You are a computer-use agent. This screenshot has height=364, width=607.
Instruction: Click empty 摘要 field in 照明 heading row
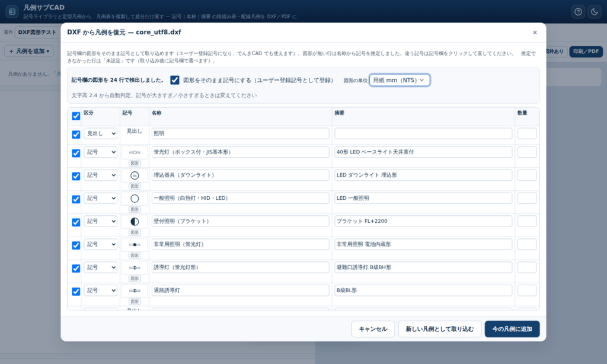pyautogui.click(x=423, y=133)
